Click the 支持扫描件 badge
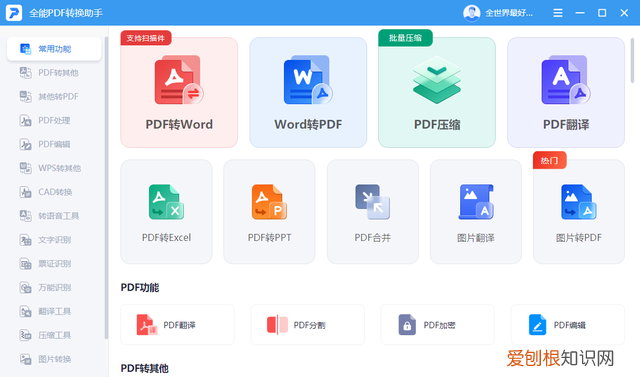Screen dimensions: 640x377 146,38
